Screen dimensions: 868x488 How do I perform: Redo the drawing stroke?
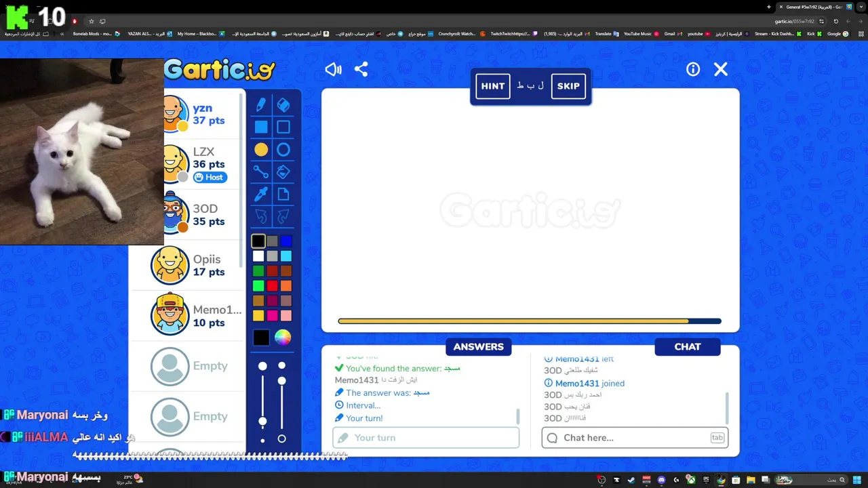[x=283, y=217]
